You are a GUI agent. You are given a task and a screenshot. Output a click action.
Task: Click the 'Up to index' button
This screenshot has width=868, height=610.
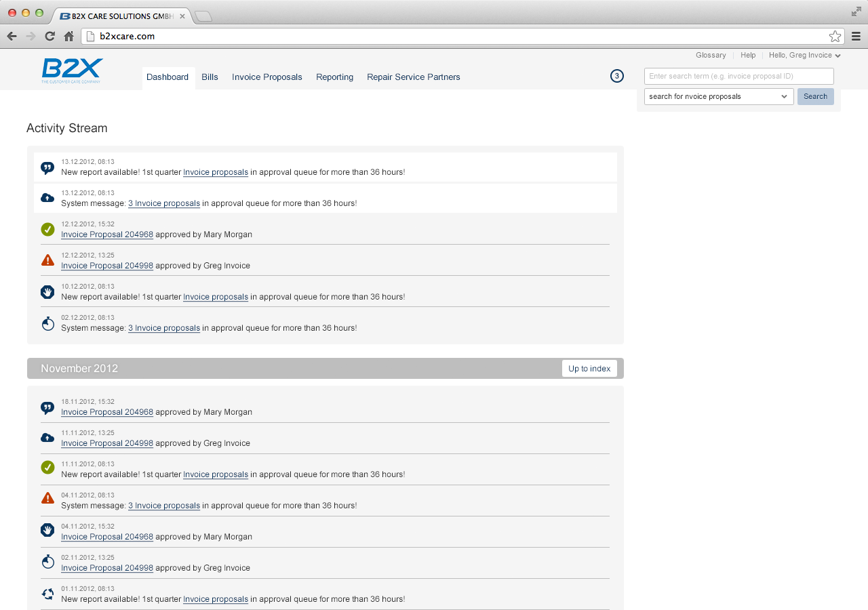click(x=589, y=369)
